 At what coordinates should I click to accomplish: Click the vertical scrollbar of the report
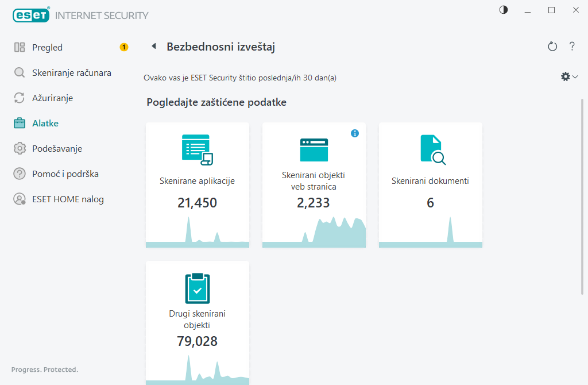[582, 197]
